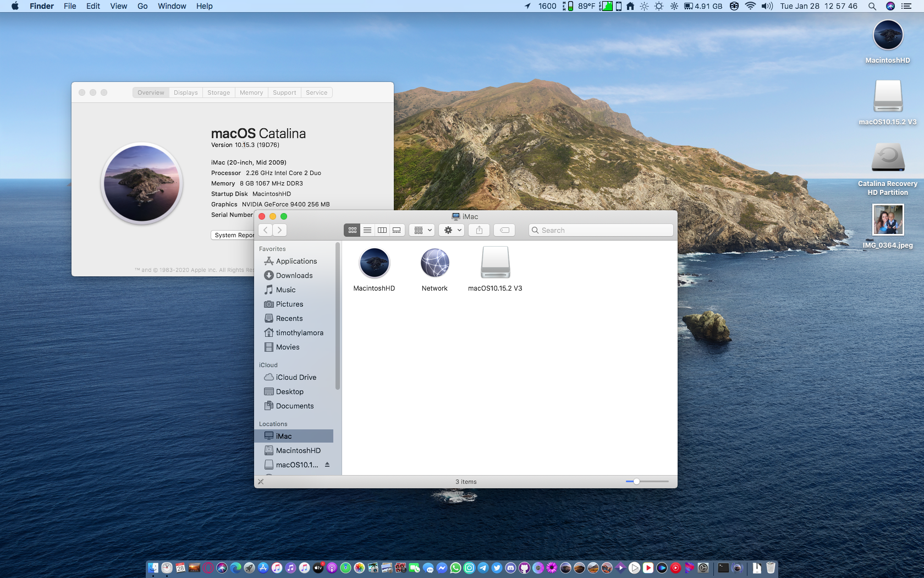This screenshot has height=578, width=924.
Task: Open the Help menu
Action: click(x=204, y=6)
